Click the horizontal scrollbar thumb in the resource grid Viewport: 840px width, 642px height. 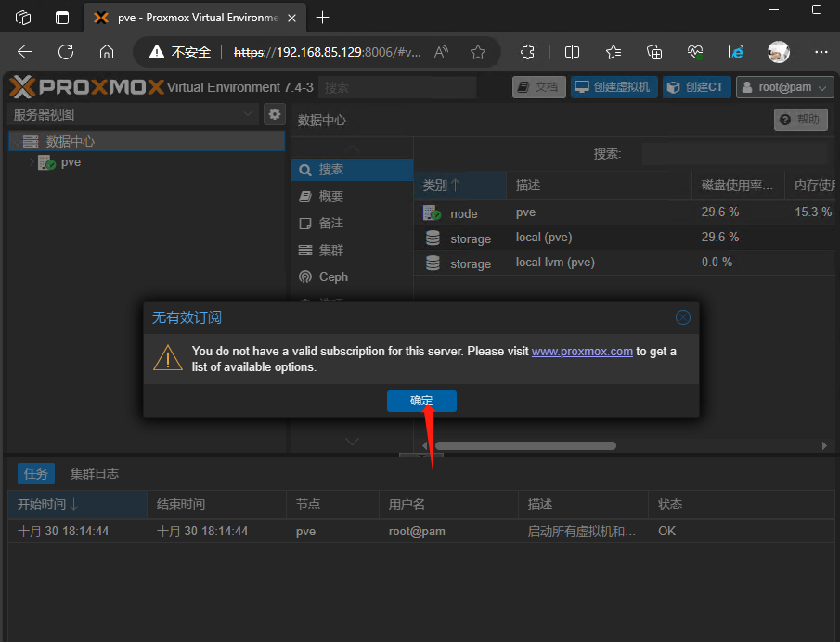(x=525, y=445)
